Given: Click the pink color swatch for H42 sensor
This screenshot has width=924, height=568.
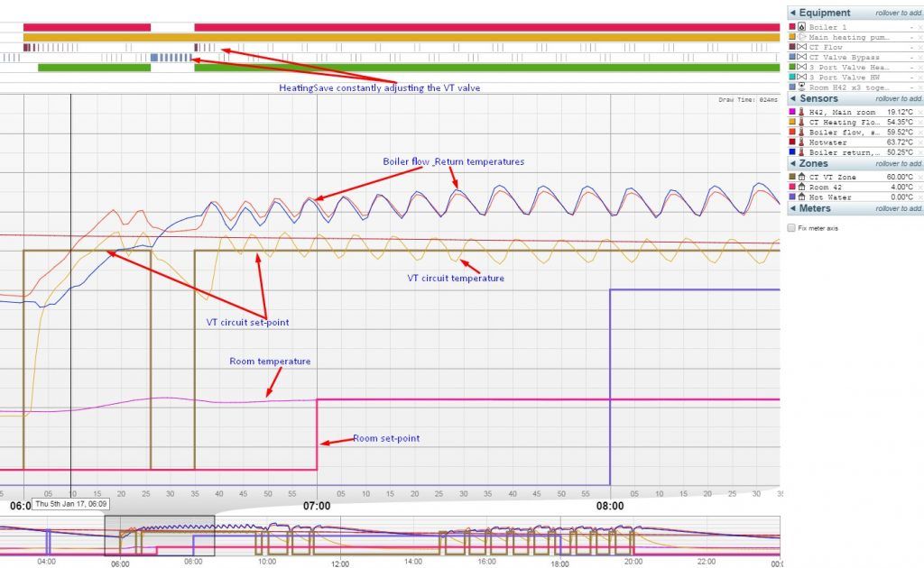Looking at the screenshot, I should [791, 112].
